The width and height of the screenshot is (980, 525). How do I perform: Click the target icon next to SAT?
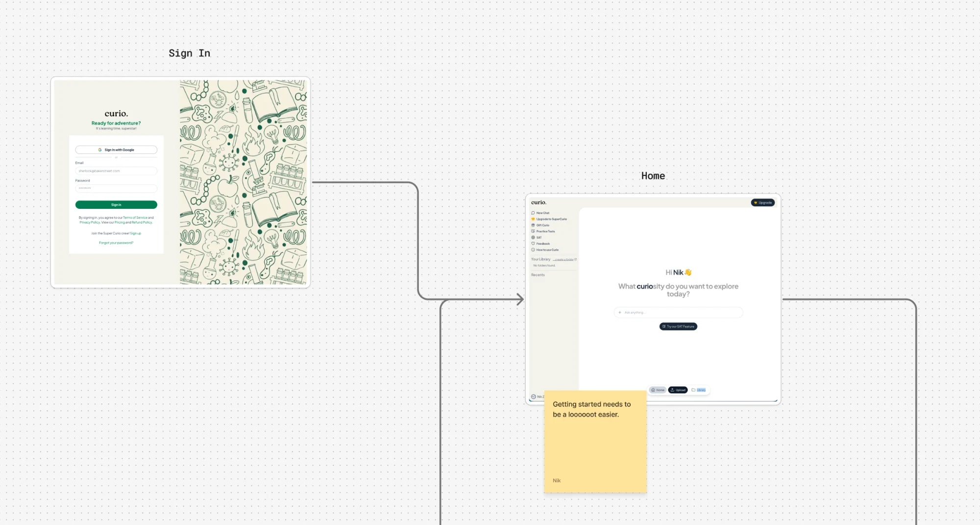[x=533, y=237]
